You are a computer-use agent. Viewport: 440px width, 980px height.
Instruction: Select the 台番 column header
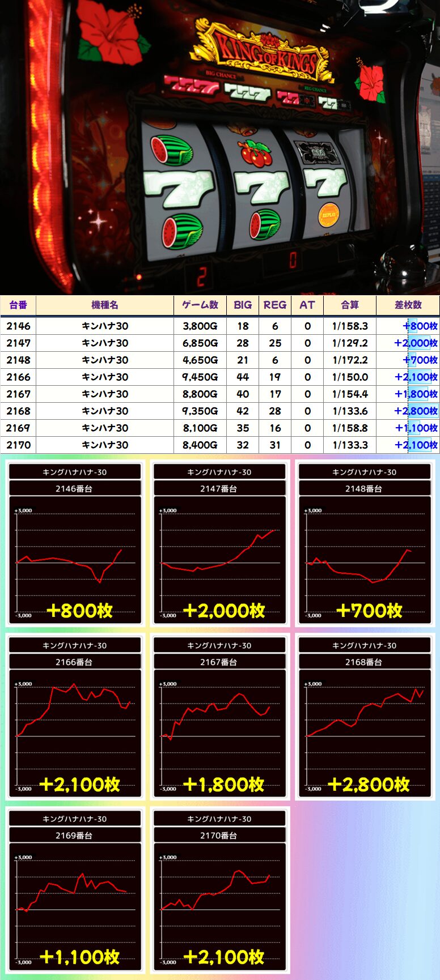point(18,305)
